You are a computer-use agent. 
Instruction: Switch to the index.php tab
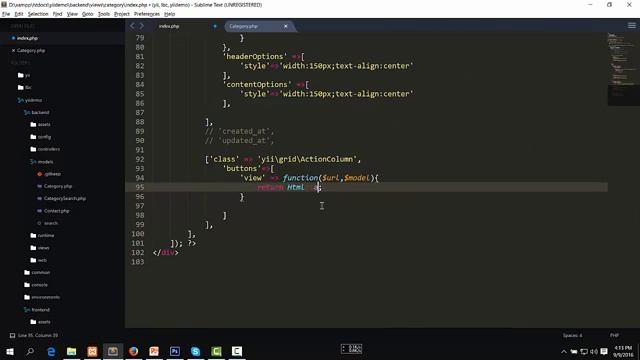click(x=169, y=26)
